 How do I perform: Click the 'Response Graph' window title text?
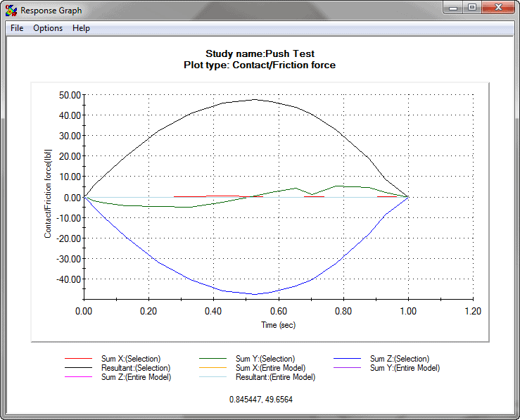tap(51, 11)
